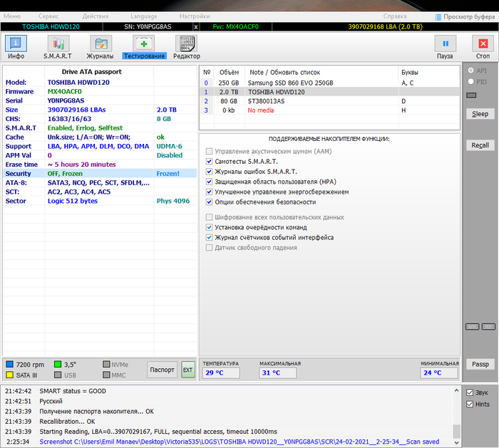Image resolution: width=499 pixels, height=448 pixels.
Task: Toggle the Звук sound checkbox
Action: coord(469,392)
